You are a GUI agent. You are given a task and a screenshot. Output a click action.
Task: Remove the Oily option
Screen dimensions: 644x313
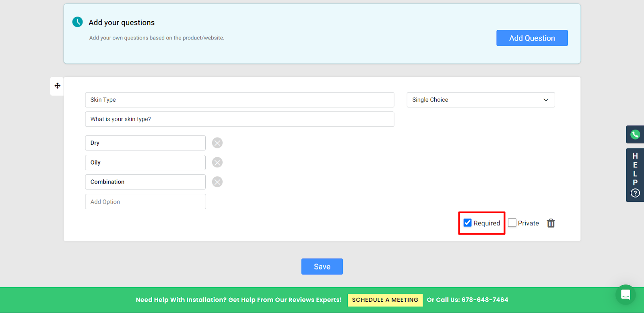(x=217, y=163)
